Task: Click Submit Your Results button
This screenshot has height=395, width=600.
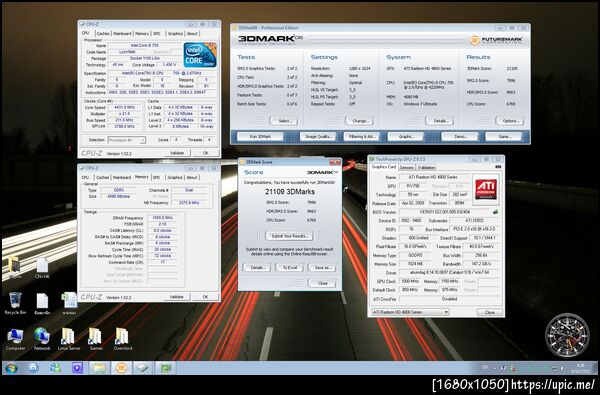Action: click(x=289, y=236)
